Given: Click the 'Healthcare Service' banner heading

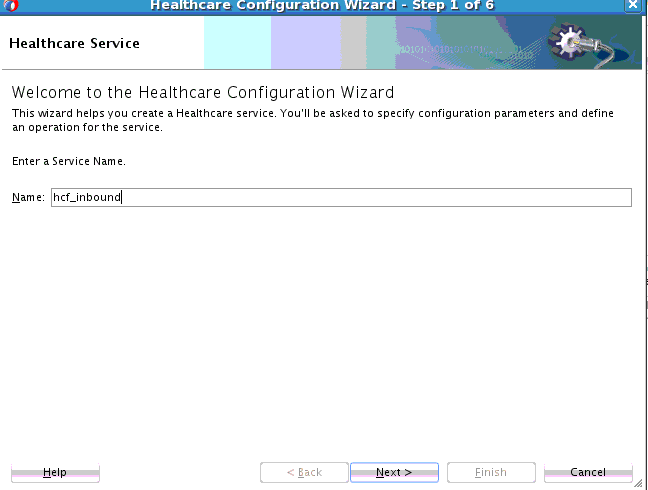Looking at the screenshot, I should click(x=74, y=43).
